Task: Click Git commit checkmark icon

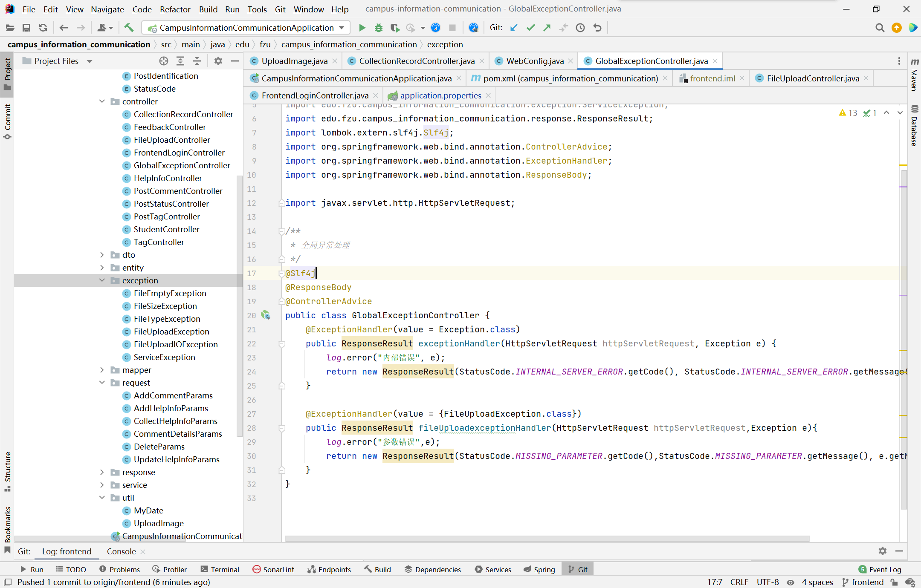Action: tap(530, 28)
